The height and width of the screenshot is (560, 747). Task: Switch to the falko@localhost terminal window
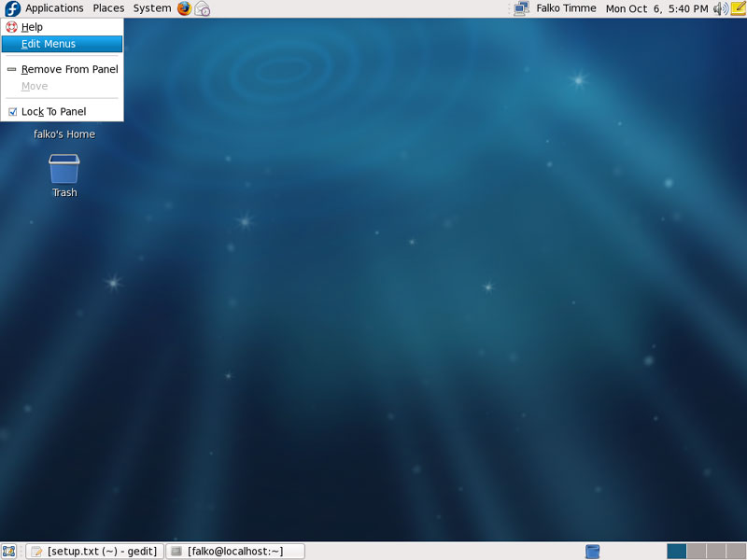coord(235,552)
